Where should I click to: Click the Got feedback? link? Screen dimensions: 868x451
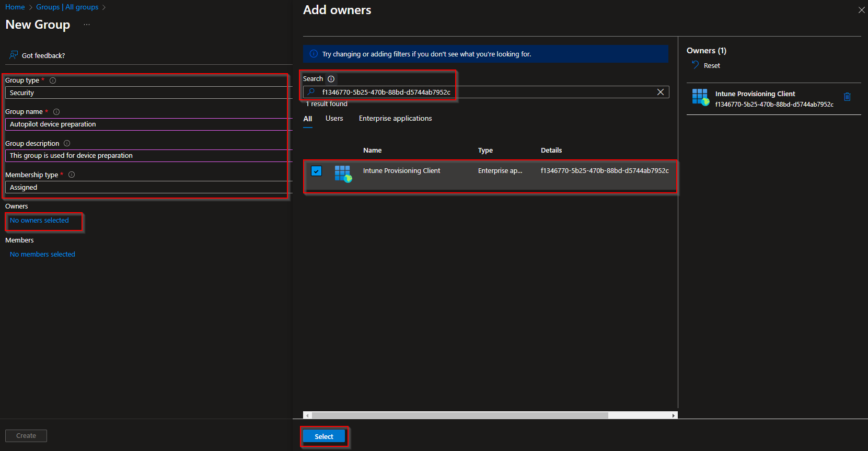point(43,55)
